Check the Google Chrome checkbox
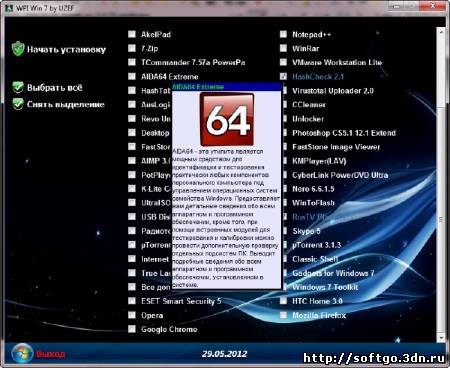This screenshot has height=368, width=450. point(132,329)
